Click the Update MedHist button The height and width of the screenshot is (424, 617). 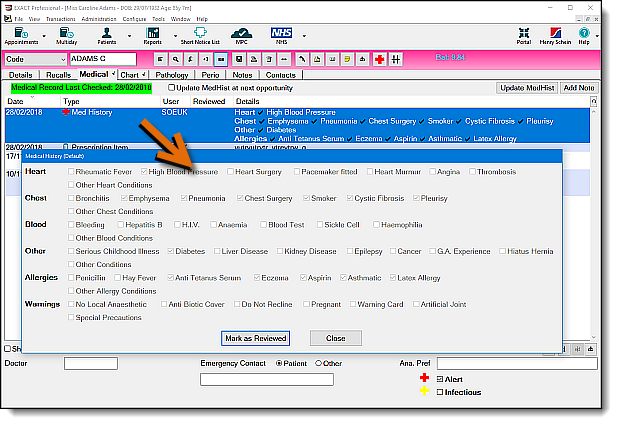[x=527, y=88]
